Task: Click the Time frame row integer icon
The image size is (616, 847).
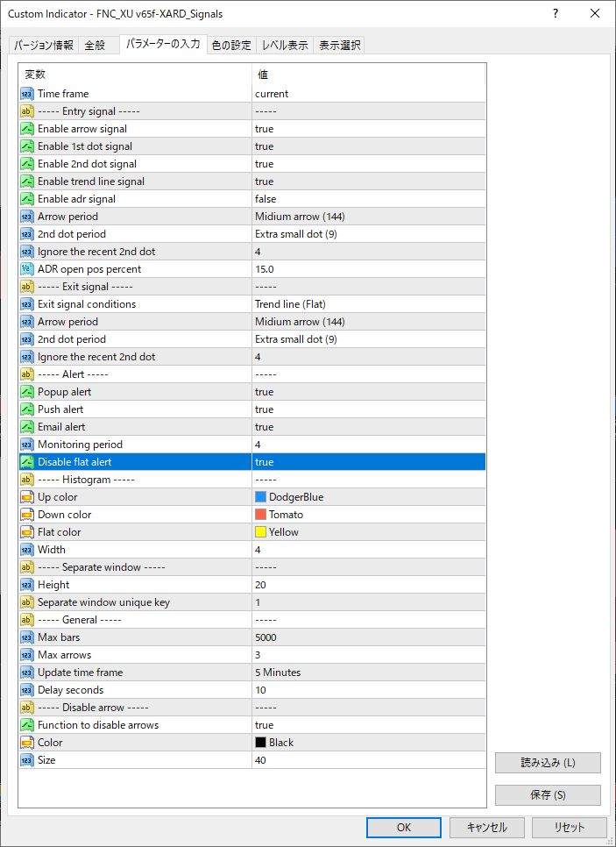Action: [27, 94]
